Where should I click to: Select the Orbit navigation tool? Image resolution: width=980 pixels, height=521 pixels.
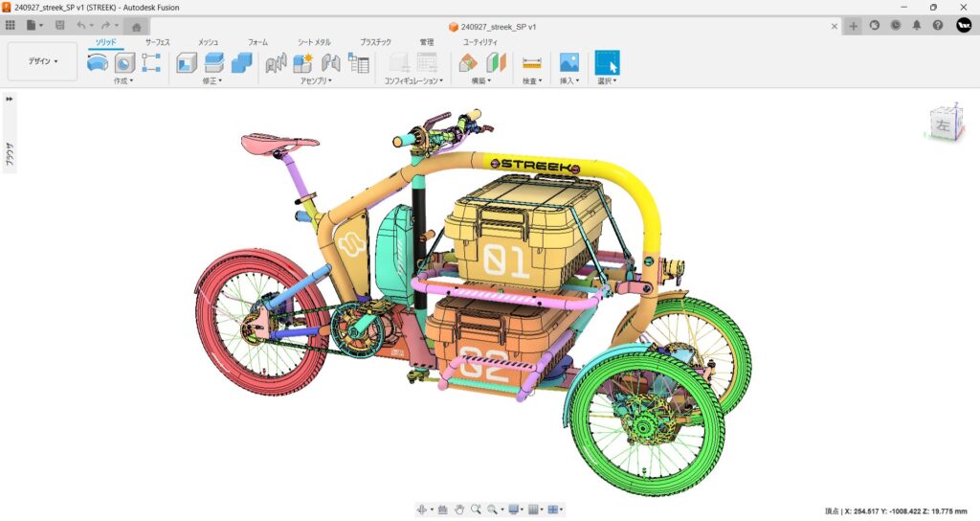pos(423,510)
